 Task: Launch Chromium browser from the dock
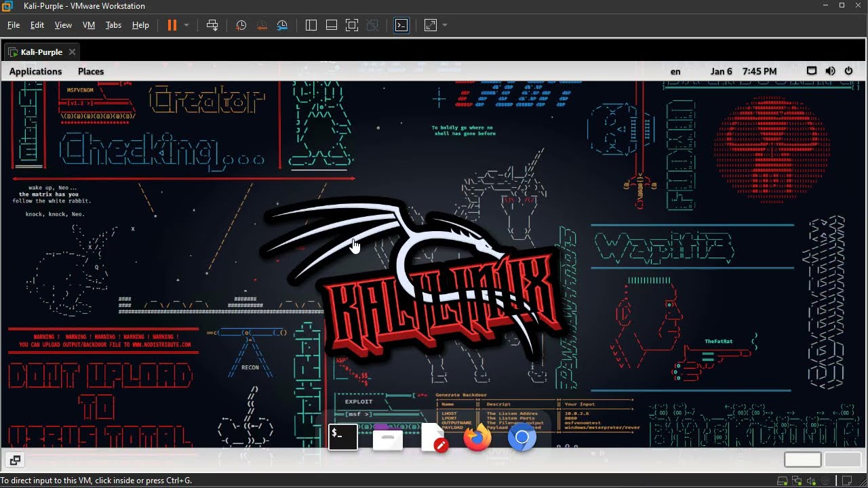pyautogui.click(x=522, y=438)
